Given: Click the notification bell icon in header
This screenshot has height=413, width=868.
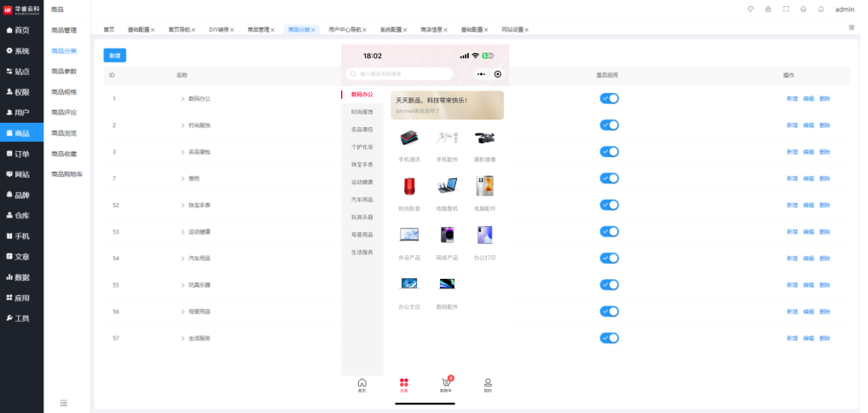Looking at the screenshot, I should tap(821, 9).
